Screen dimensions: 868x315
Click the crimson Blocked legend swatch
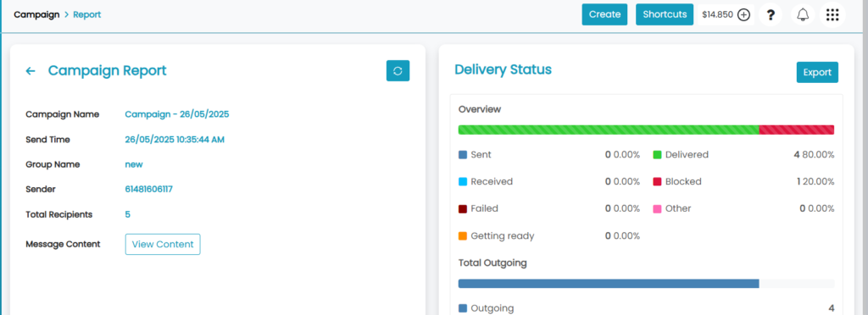pos(657,181)
